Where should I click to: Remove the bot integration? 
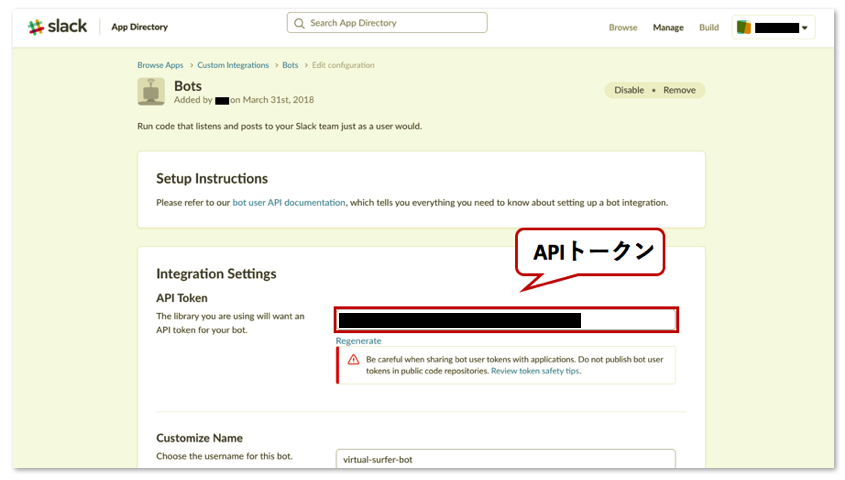pyautogui.click(x=679, y=90)
